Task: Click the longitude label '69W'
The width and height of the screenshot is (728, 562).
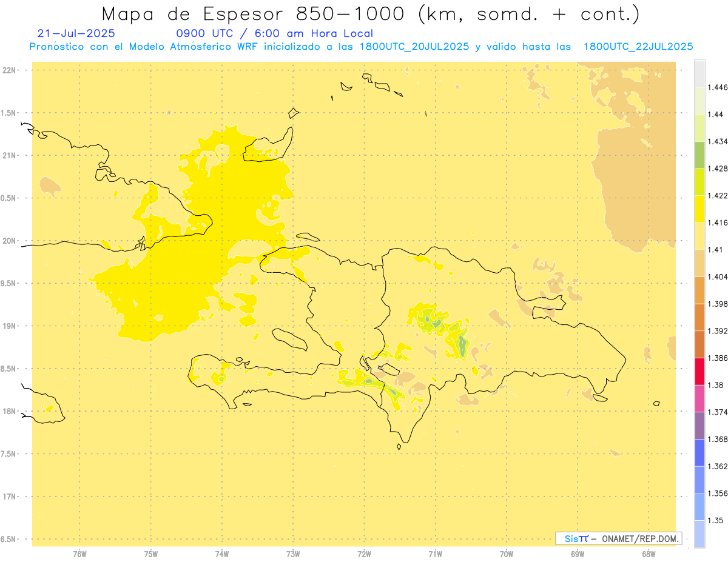Action: pos(578,554)
